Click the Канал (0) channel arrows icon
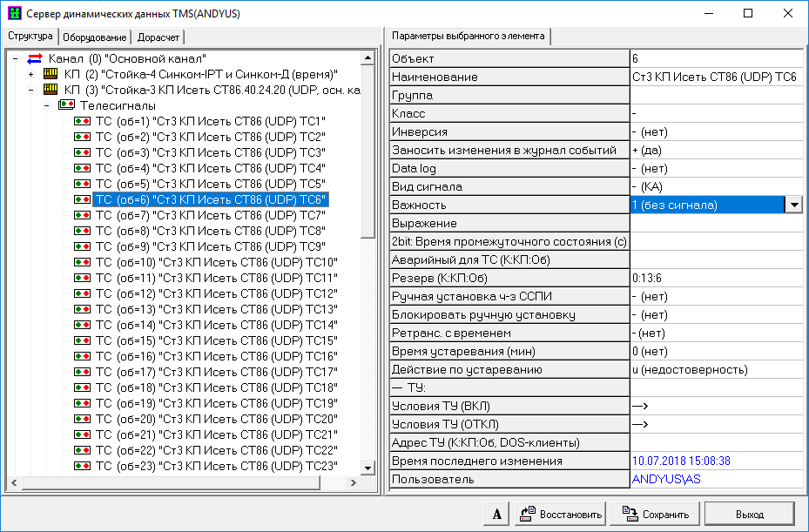The width and height of the screenshot is (809, 532). coord(36,58)
